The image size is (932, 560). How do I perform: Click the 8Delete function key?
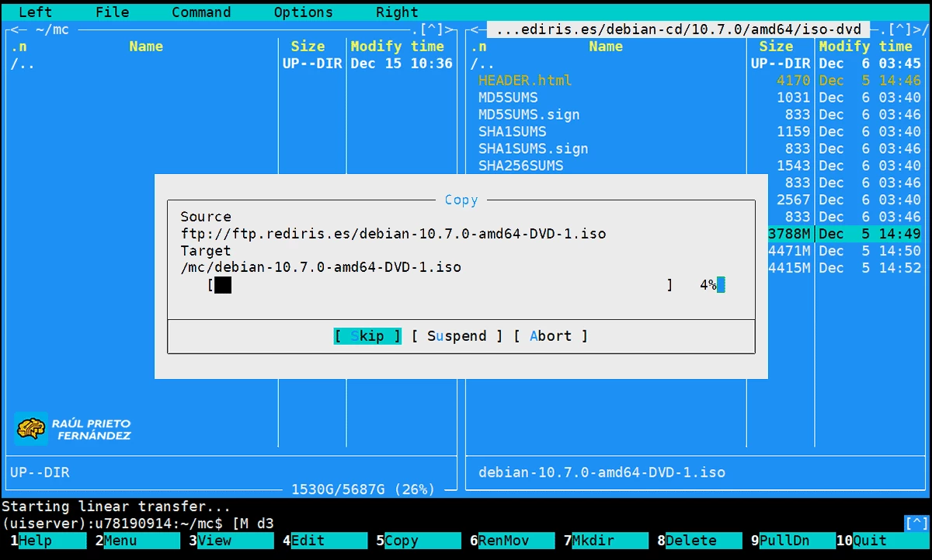691,541
